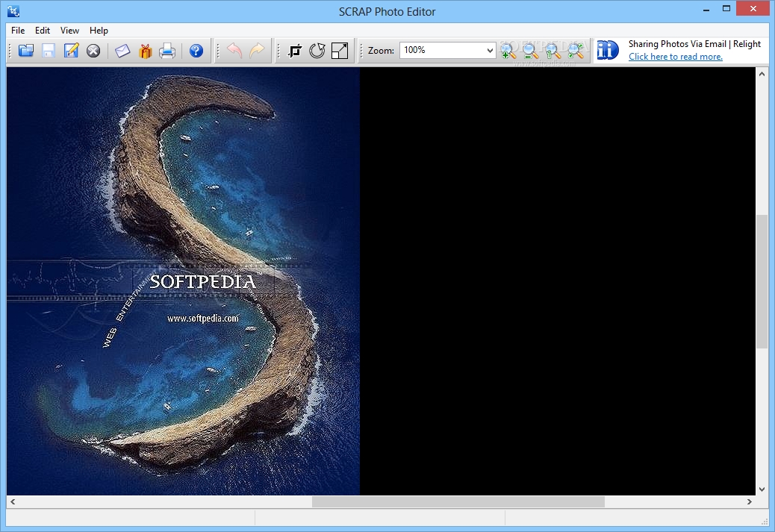This screenshot has width=775, height=532.
Task: Click the vertical scrollbar thumb
Action: click(x=762, y=281)
